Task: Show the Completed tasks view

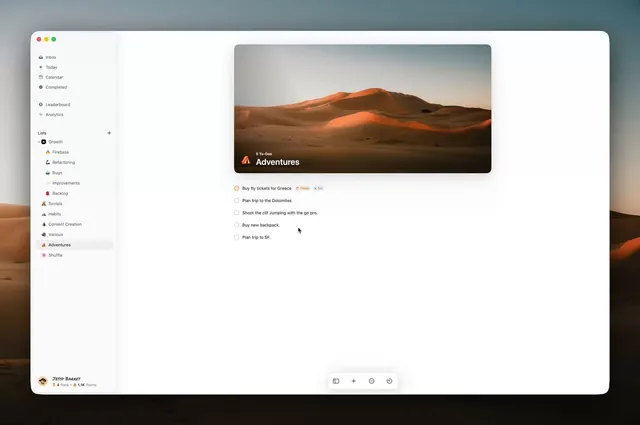Action: pos(53,87)
